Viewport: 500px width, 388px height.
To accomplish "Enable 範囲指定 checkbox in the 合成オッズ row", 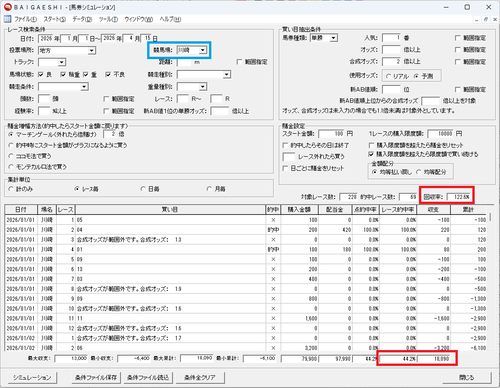I will point(458,62).
